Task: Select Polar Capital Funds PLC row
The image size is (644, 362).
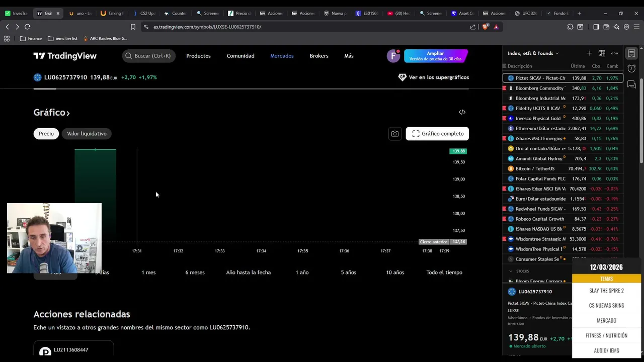Action: tap(562, 178)
